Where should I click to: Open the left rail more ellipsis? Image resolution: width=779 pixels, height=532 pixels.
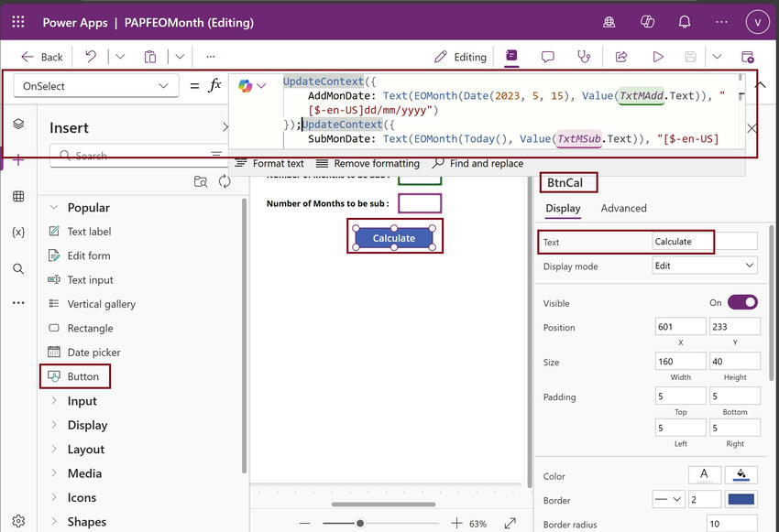18,303
